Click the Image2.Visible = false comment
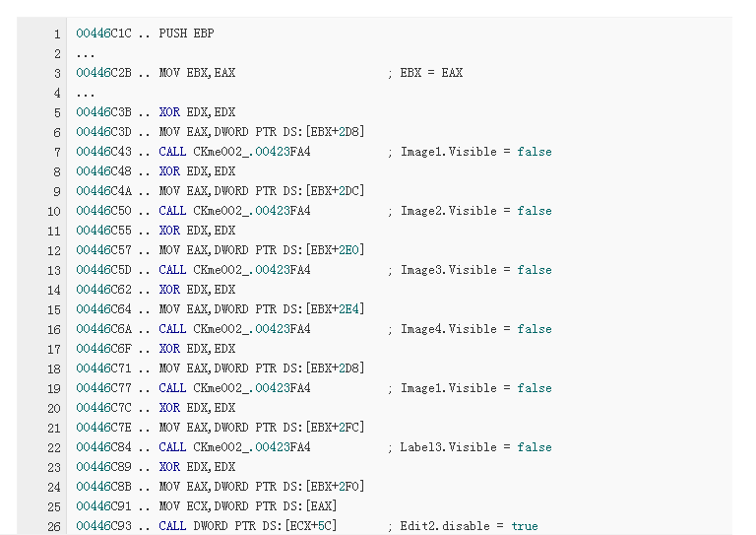This screenshot has width=756, height=535. pos(469,211)
